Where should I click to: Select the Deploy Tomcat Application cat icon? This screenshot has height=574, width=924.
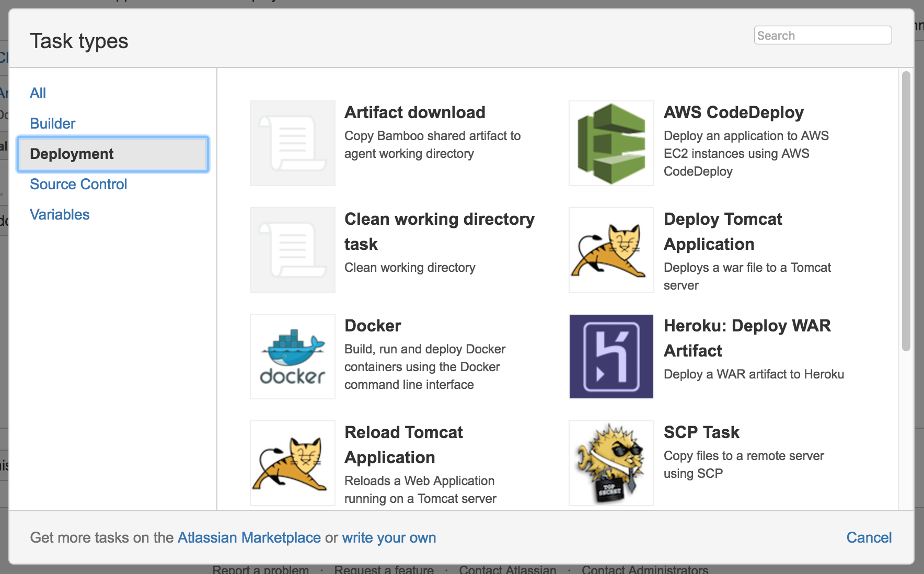(610, 250)
